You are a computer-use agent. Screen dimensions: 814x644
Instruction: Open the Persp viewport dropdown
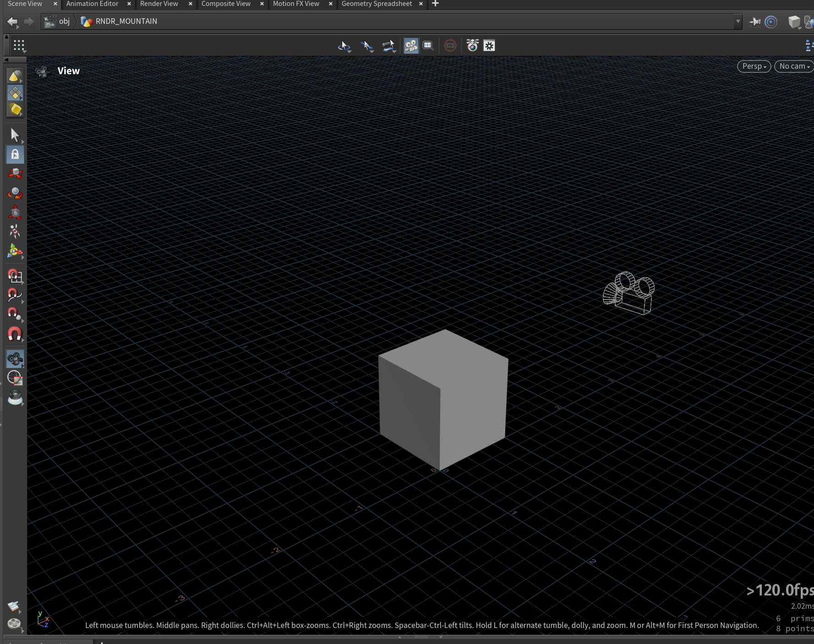(x=754, y=66)
